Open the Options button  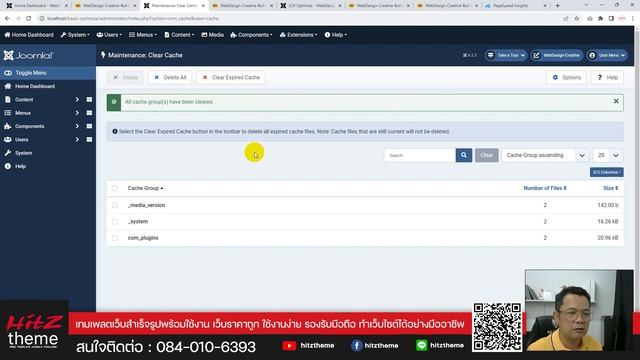pyautogui.click(x=567, y=77)
